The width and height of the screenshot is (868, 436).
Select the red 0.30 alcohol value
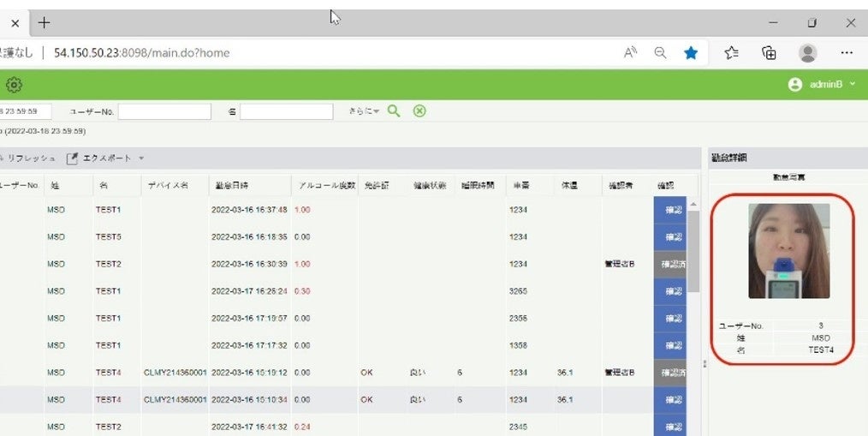pyautogui.click(x=302, y=291)
